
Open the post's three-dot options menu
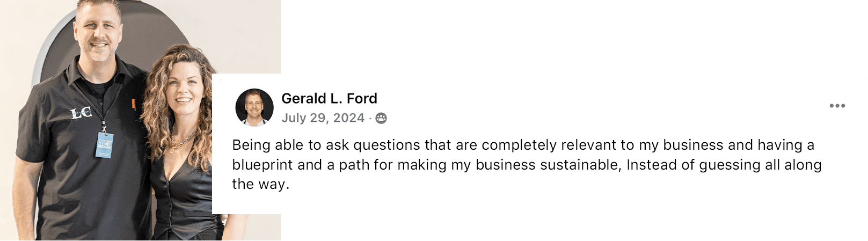point(837,106)
